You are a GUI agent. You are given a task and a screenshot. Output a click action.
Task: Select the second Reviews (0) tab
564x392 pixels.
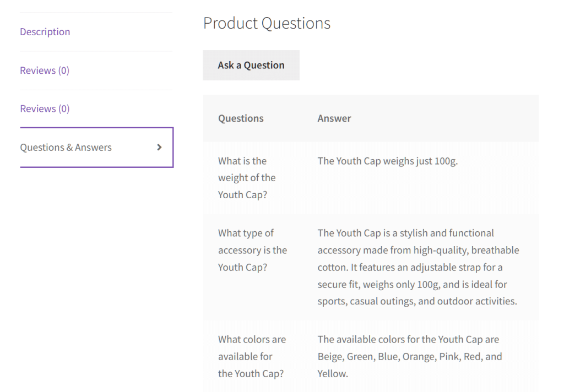pos(45,109)
